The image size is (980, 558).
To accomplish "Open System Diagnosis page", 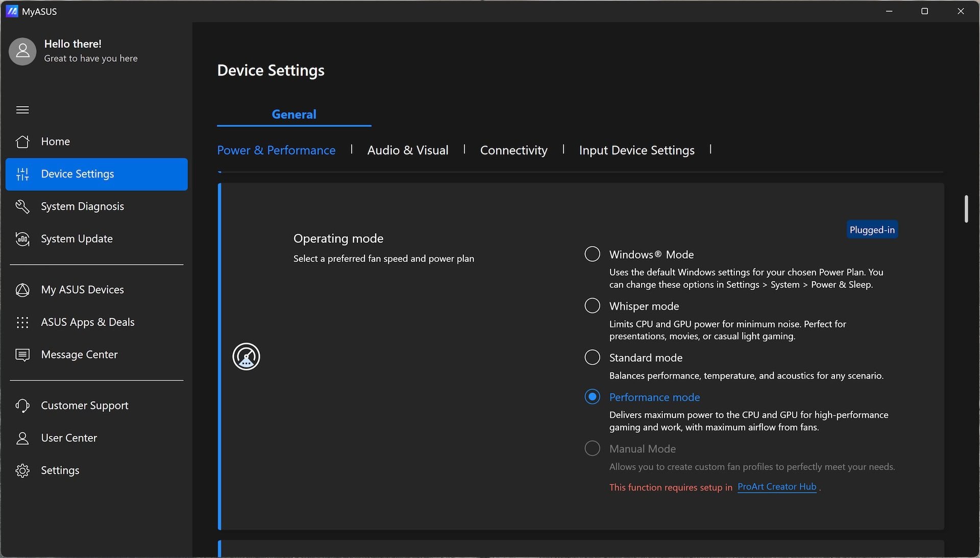I will click(x=96, y=206).
